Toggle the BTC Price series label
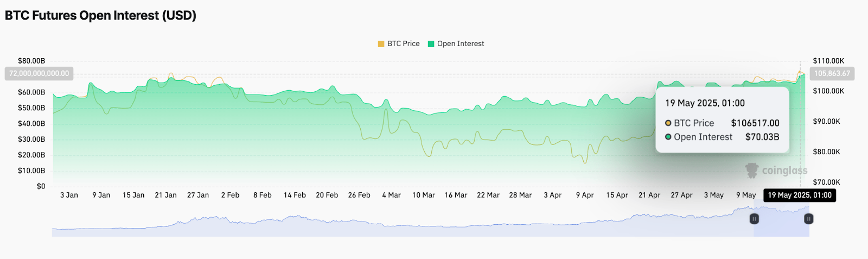 click(x=403, y=44)
